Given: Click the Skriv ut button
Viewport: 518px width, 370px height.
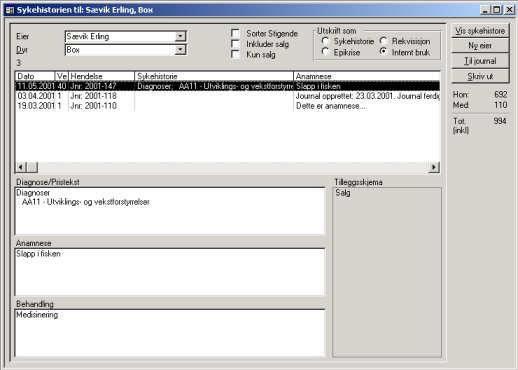Looking at the screenshot, I should coord(480,76).
